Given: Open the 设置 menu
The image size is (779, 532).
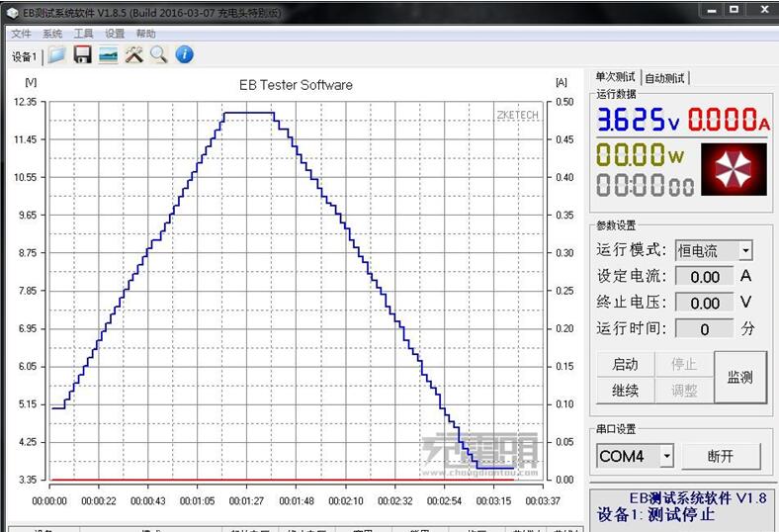Looking at the screenshot, I should click(x=115, y=34).
